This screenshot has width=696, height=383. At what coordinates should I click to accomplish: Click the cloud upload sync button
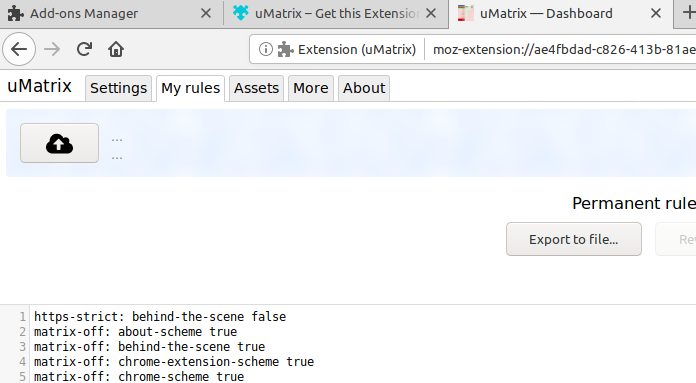(x=59, y=143)
